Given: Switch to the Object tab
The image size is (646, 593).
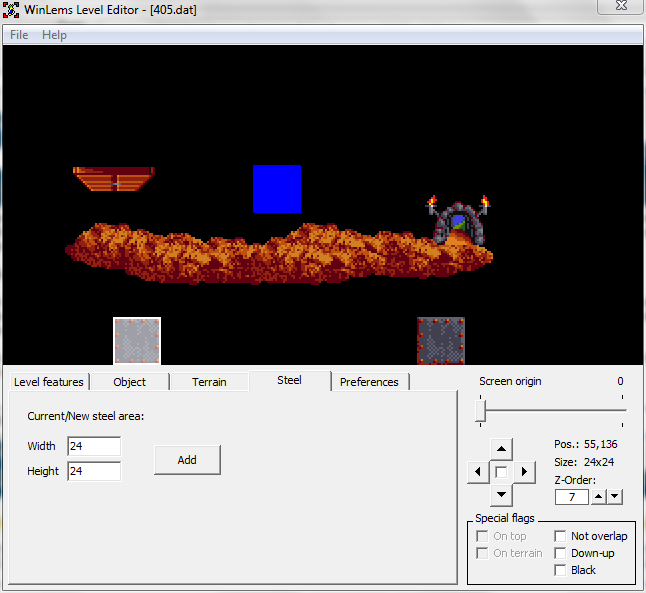Looking at the screenshot, I should pyautogui.click(x=129, y=382).
